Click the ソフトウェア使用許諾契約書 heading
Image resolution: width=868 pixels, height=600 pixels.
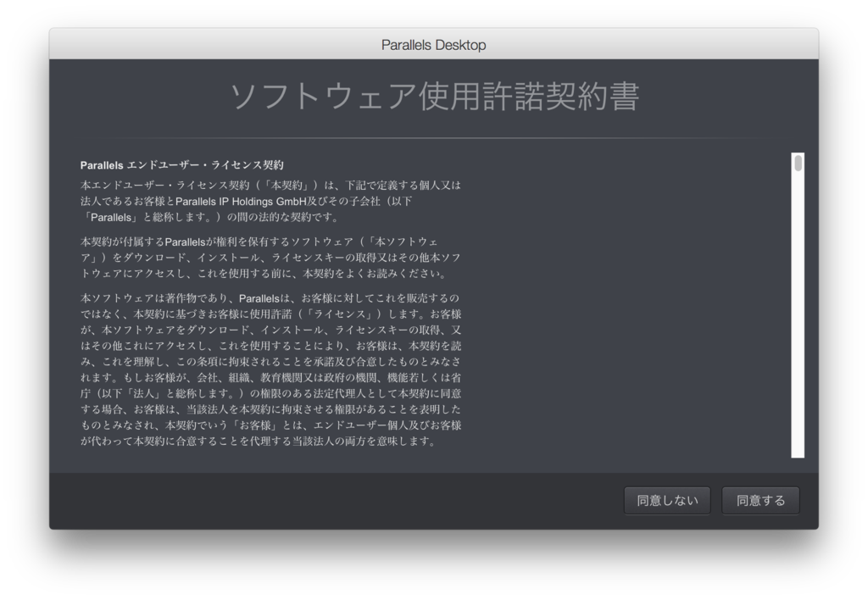pos(434,97)
